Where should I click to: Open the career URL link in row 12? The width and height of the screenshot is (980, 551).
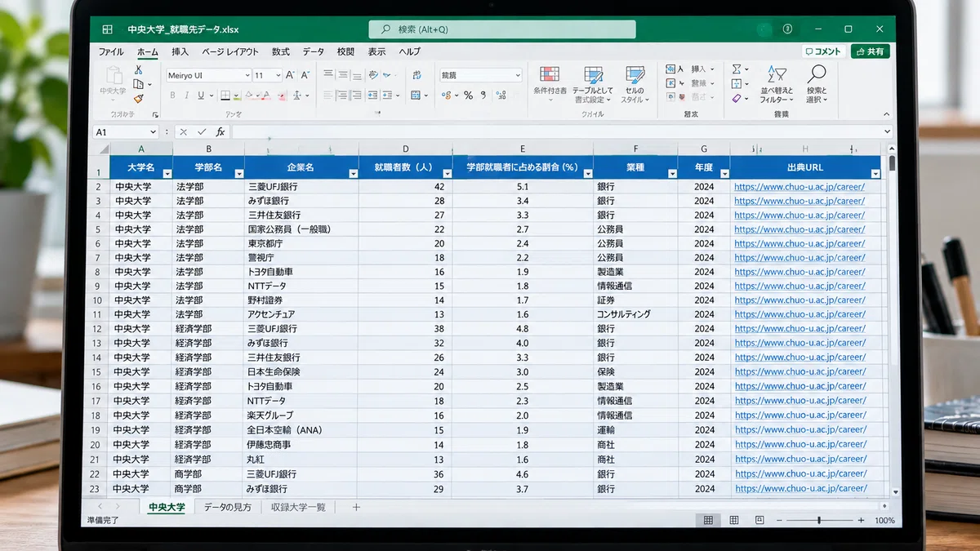tap(800, 329)
